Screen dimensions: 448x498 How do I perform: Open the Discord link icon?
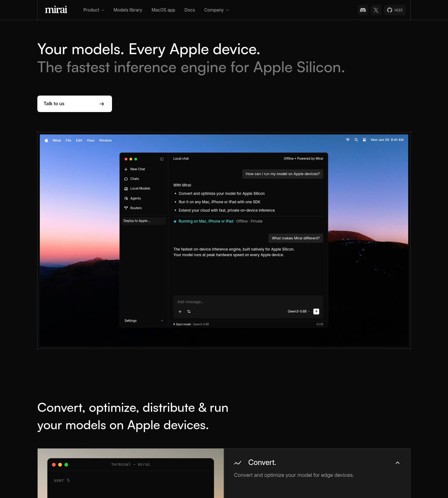pyautogui.click(x=363, y=10)
